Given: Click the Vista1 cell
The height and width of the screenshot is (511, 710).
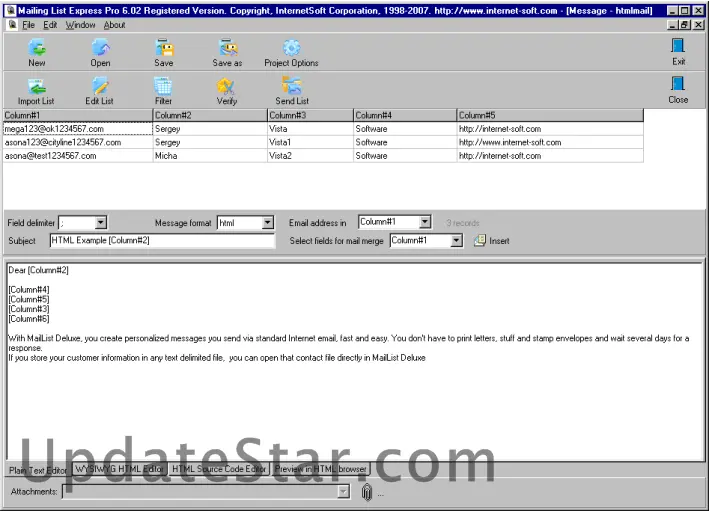Looking at the screenshot, I should coord(310,143).
